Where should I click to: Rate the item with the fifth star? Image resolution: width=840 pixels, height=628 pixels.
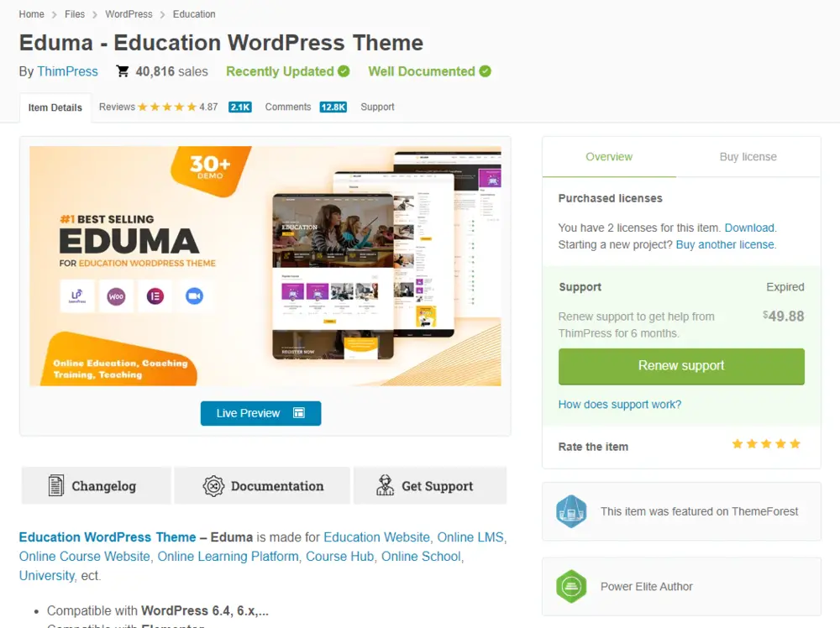coord(795,444)
